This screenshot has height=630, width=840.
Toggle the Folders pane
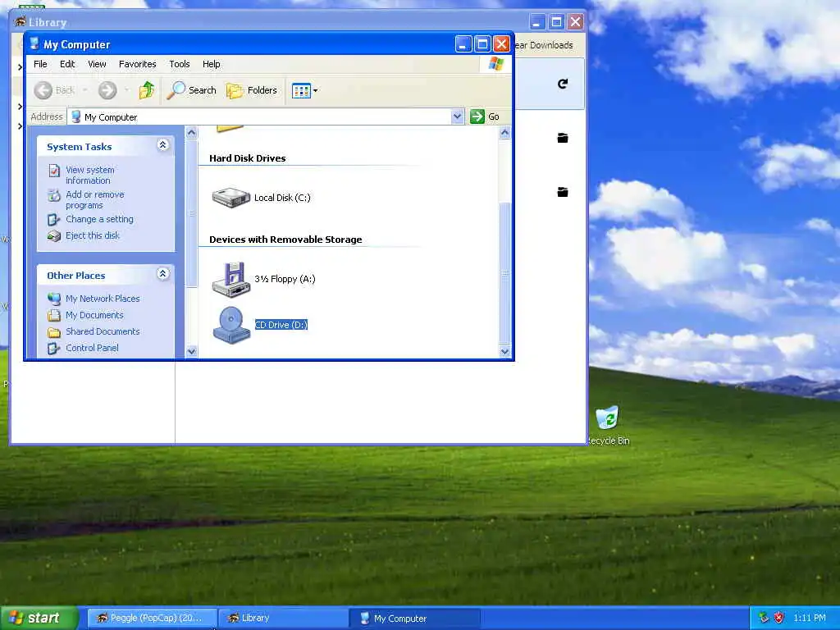(x=252, y=90)
